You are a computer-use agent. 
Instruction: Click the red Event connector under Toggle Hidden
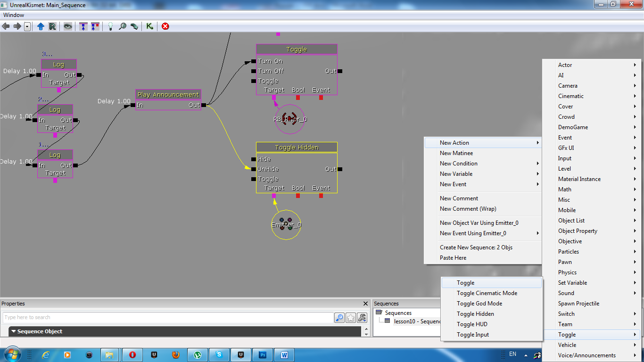(321, 196)
